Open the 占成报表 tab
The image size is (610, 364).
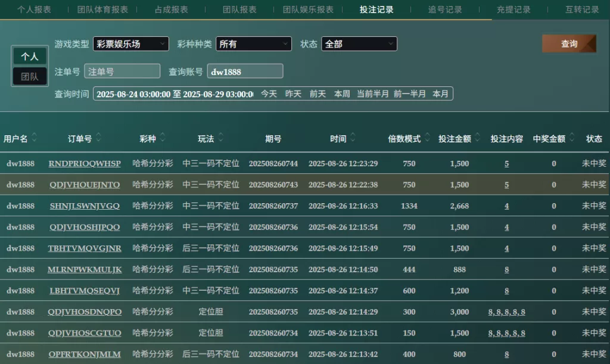[x=171, y=10]
